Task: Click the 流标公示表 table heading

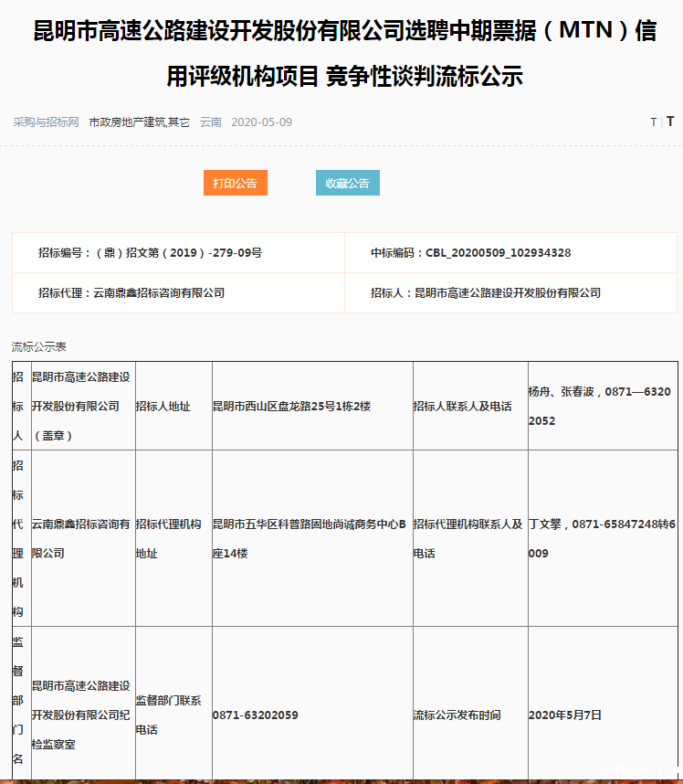Action: point(39,346)
